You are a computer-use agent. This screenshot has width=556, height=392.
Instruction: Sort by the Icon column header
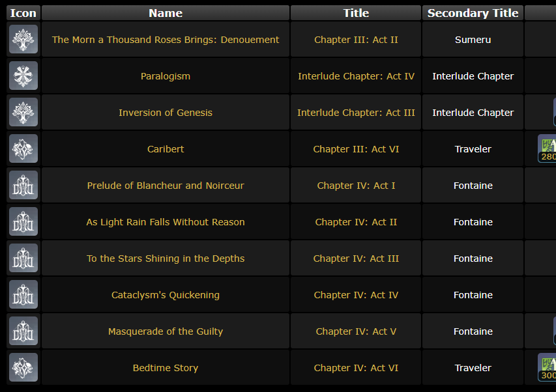point(23,13)
